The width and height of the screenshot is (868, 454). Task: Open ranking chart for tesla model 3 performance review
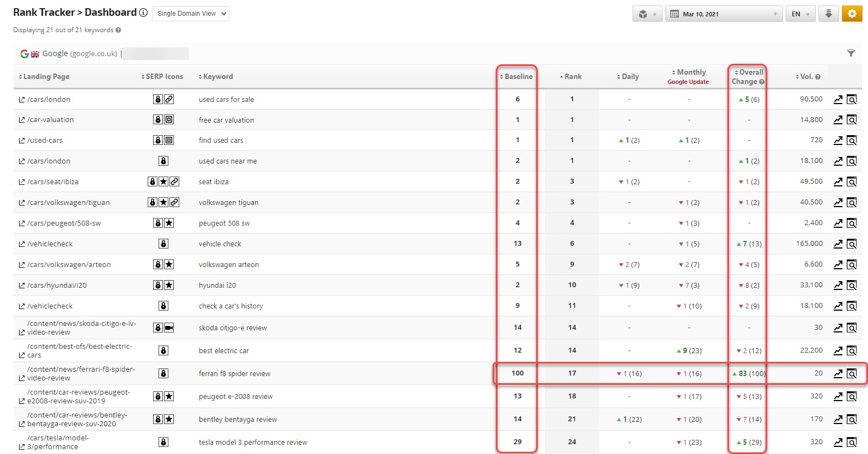pyautogui.click(x=838, y=442)
